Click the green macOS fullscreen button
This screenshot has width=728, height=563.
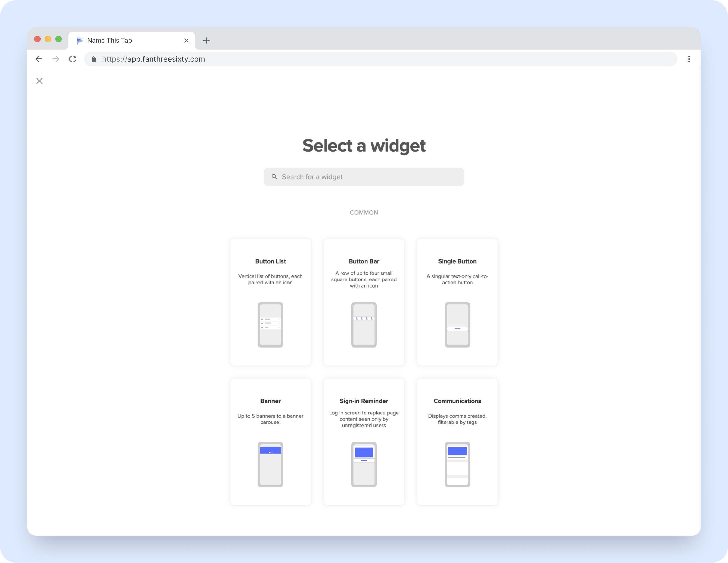click(59, 39)
